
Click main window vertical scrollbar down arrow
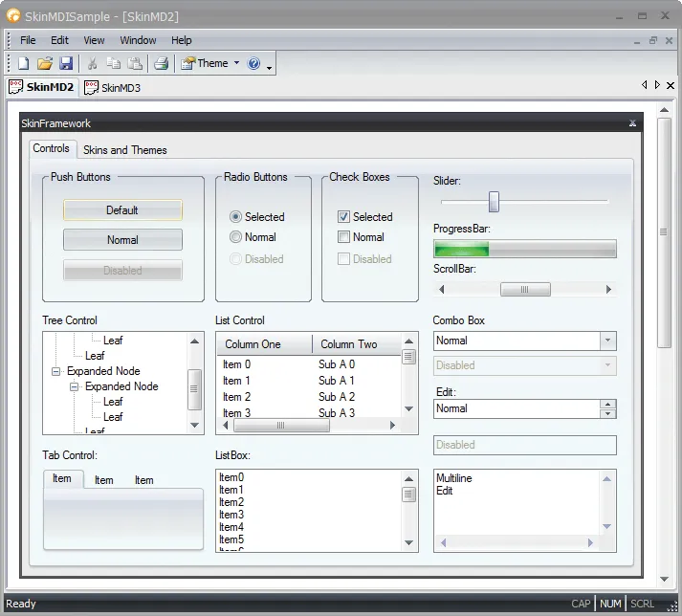(664, 579)
